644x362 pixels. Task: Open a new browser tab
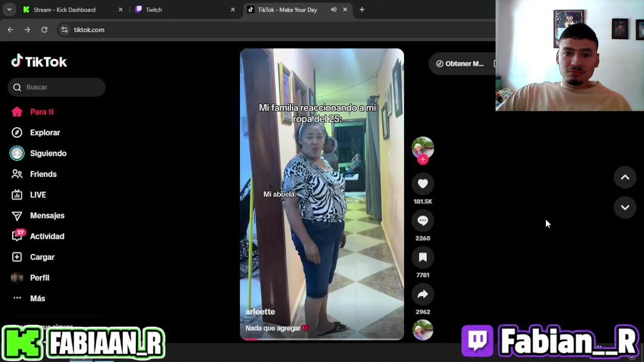click(x=362, y=10)
